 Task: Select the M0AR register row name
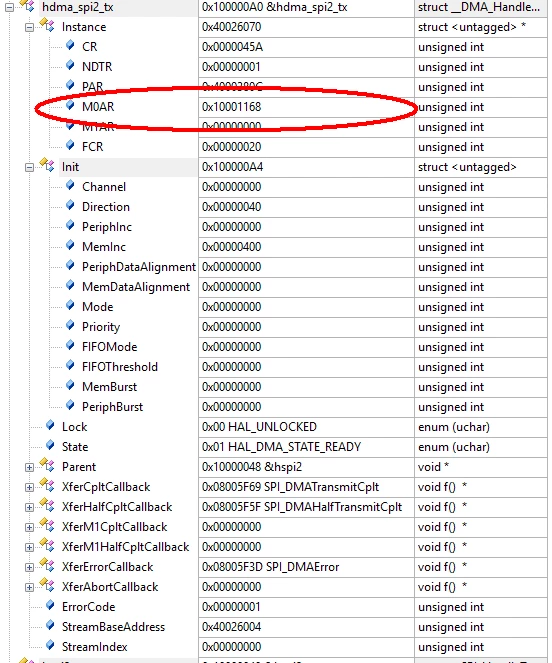click(98, 107)
